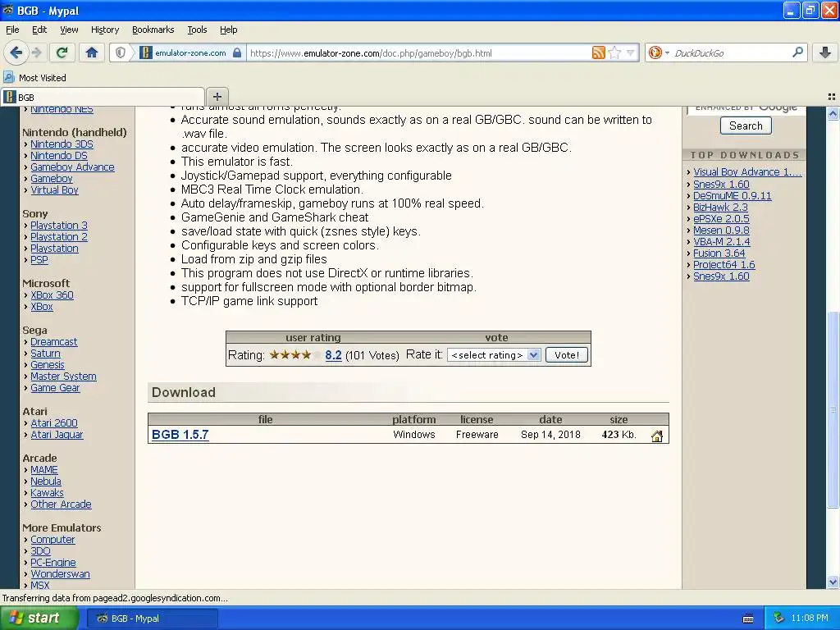Click the system tray keyboard icon

point(748,619)
